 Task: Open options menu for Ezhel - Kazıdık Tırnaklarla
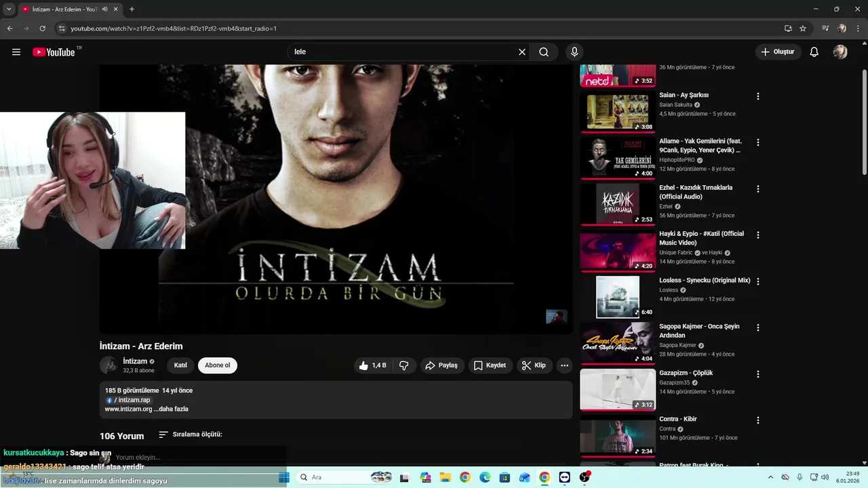click(x=758, y=189)
